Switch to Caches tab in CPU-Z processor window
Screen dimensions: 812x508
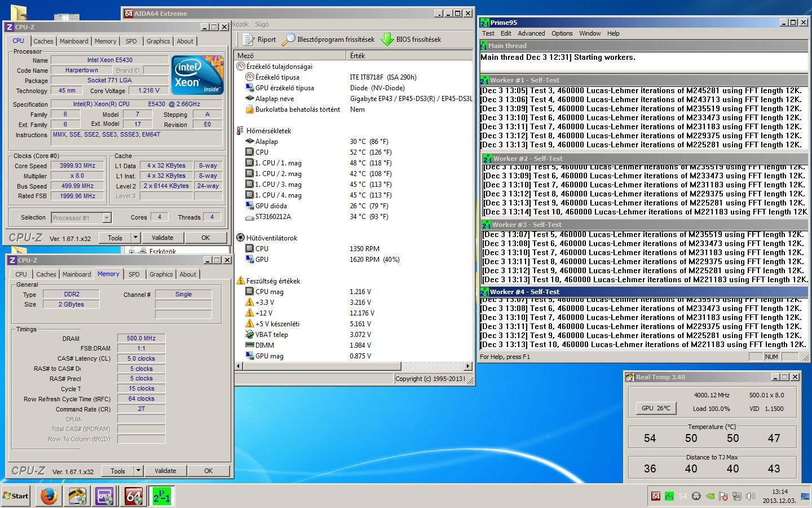[43, 41]
